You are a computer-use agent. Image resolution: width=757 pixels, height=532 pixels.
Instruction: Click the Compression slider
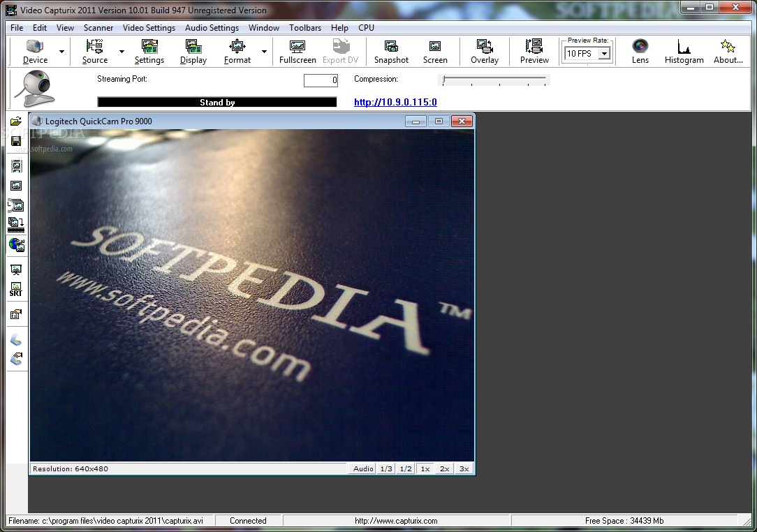494,80
